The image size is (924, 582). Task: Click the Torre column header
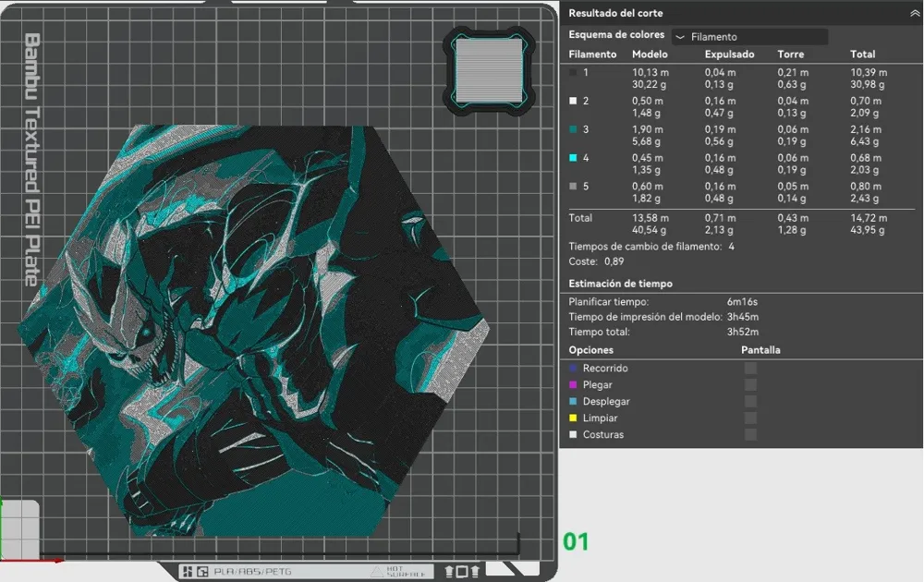tap(791, 55)
